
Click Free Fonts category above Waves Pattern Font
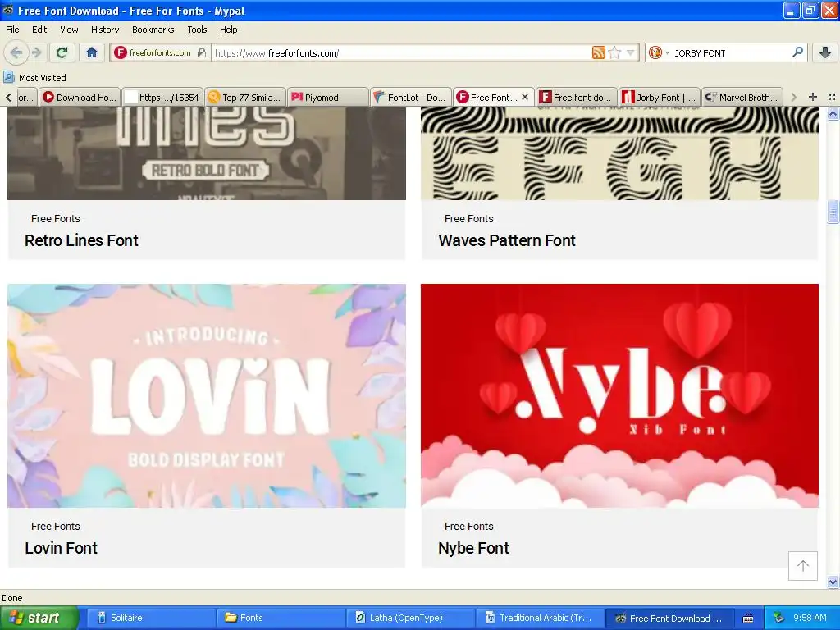(x=468, y=218)
